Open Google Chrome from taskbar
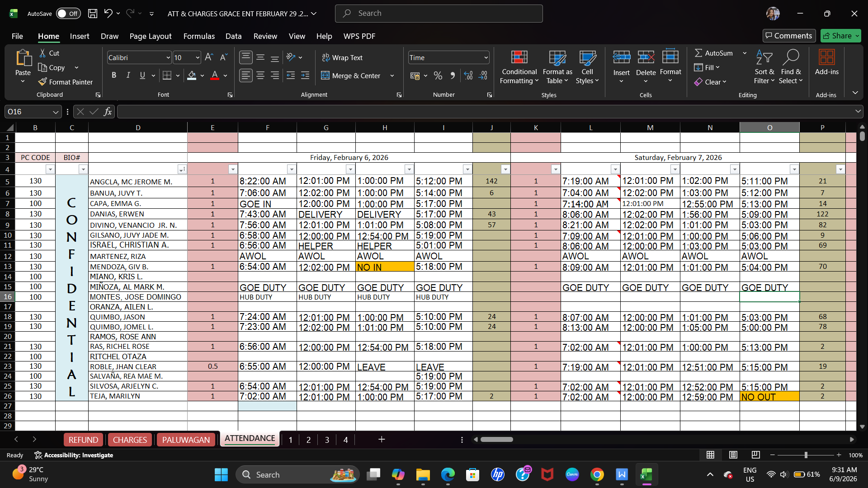Image resolution: width=868 pixels, height=488 pixels. [597, 475]
